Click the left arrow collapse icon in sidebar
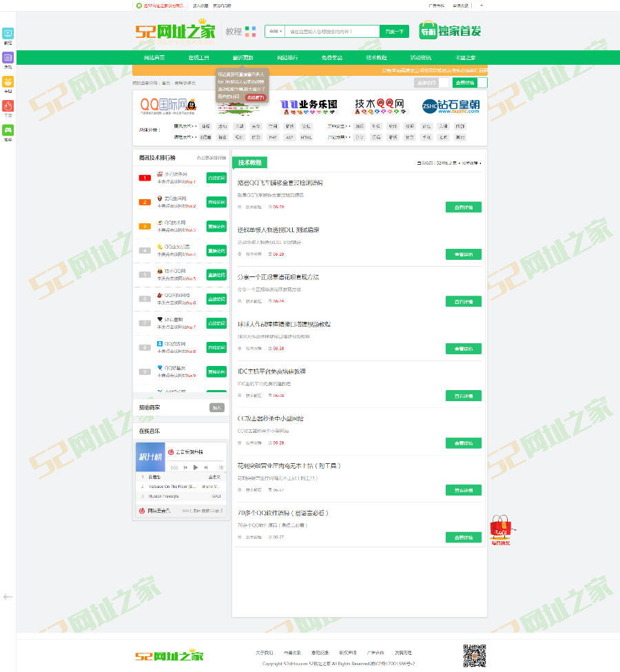Screen dimensions: 620x672 coord(8,597)
